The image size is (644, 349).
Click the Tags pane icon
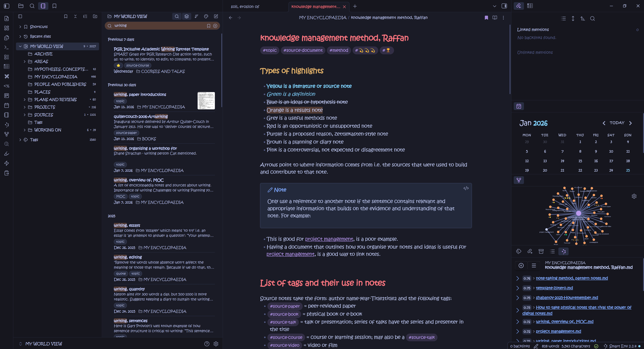point(519,252)
